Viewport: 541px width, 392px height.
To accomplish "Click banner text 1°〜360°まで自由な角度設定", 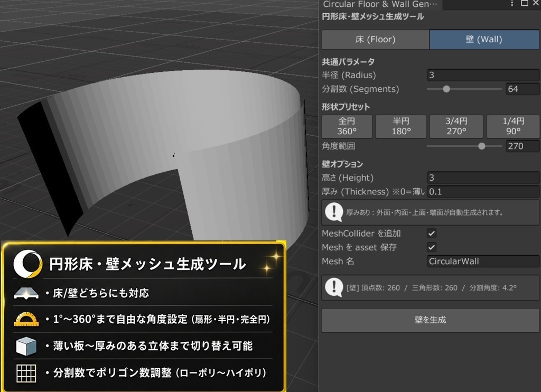I will 120,319.
